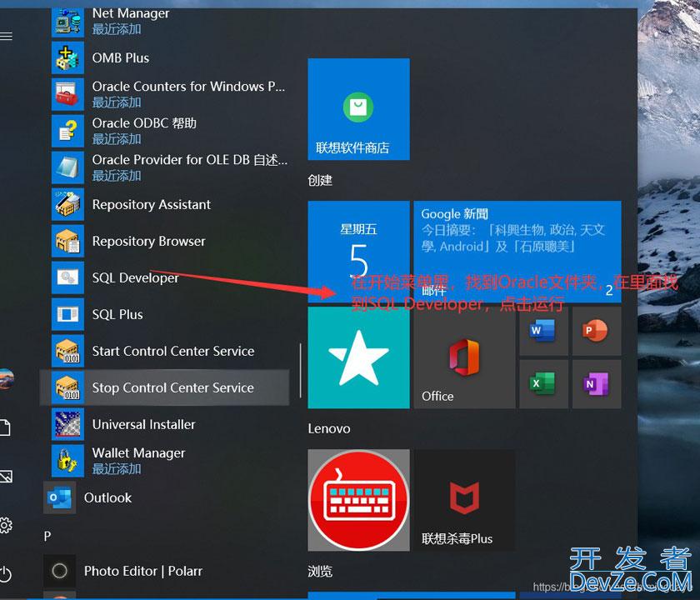This screenshot has width=700, height=600.
Task: Open Oracle Provider for OLE DB icon
Action: coord(67,167)
